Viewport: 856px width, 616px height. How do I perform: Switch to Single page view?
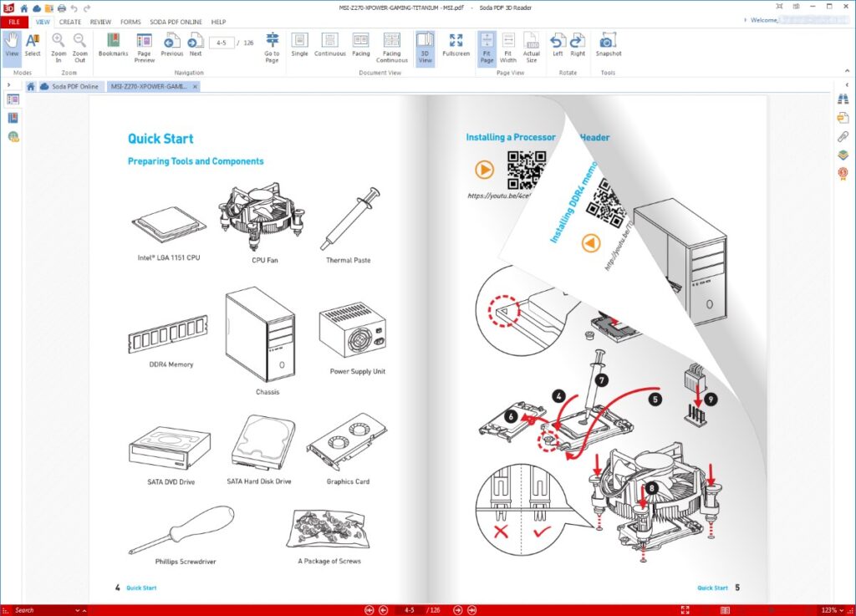300,45
